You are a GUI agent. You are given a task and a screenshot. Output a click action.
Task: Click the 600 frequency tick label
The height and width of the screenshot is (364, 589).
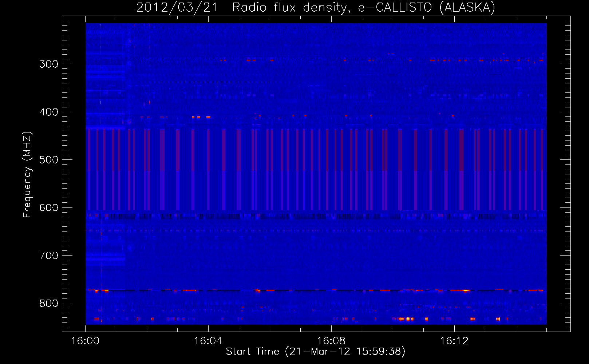pyautogui.click(x=49, y=208)
